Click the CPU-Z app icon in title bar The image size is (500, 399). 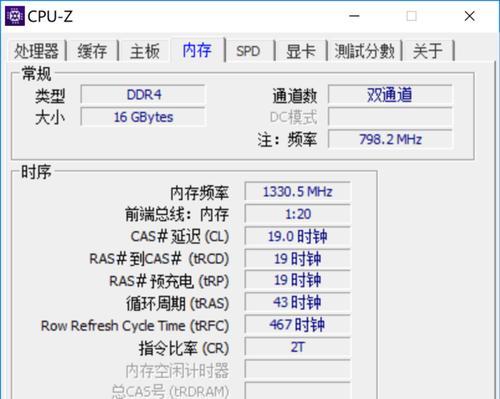14,16
